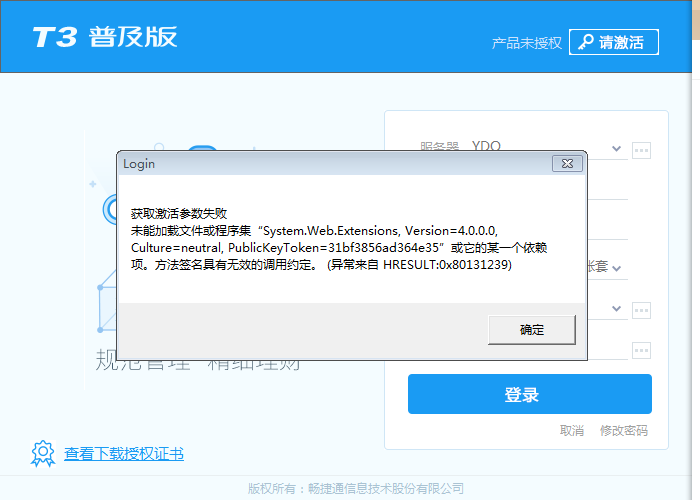The height and width of the screenshot is (500, 700).
Task: Click the 版权所有 copyright text
Action: pos(356,488)
